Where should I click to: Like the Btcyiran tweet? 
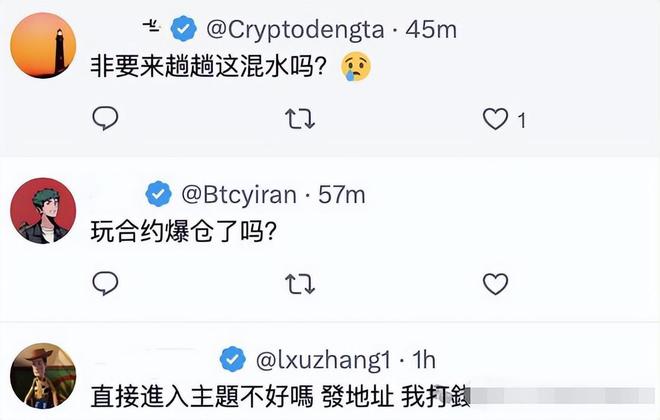point(495,284)
